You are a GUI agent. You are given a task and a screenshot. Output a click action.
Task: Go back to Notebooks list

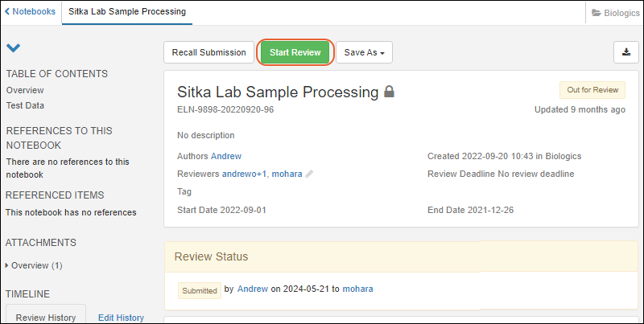point(31,12)
